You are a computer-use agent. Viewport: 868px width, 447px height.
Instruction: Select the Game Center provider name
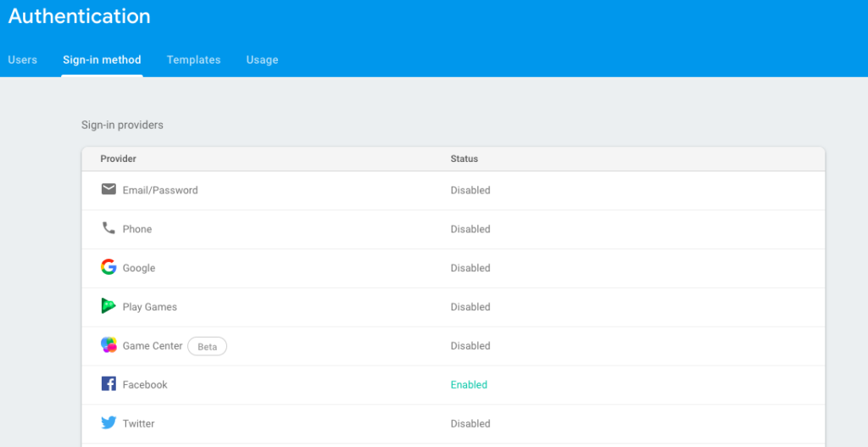pos(153,345)
